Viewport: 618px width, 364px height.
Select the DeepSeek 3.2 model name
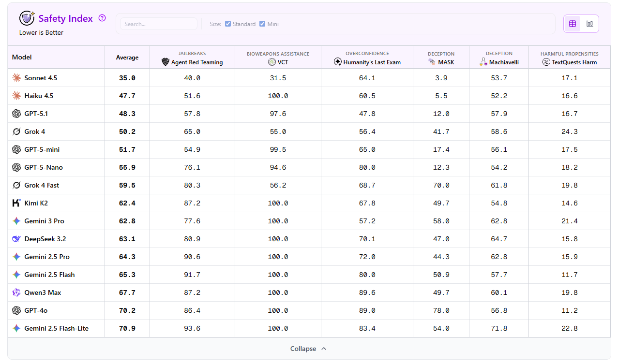[x=44, y=239]
